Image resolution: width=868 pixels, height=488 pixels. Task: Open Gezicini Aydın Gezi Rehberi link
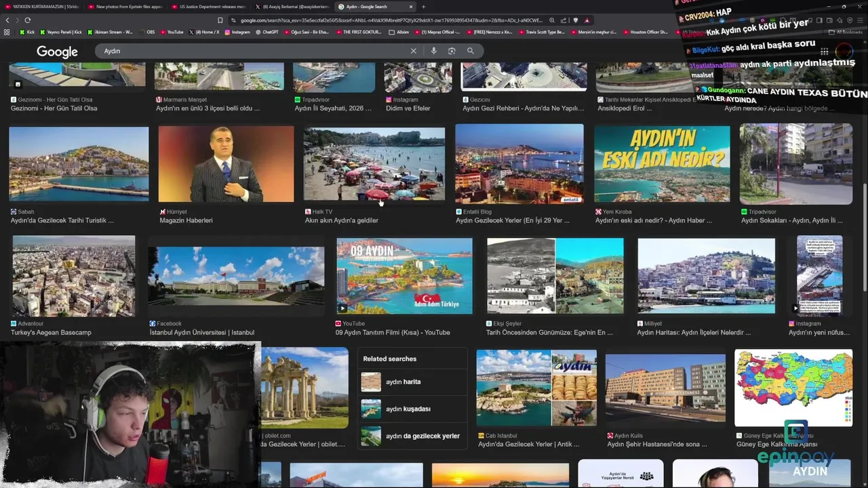pos(523,108)
